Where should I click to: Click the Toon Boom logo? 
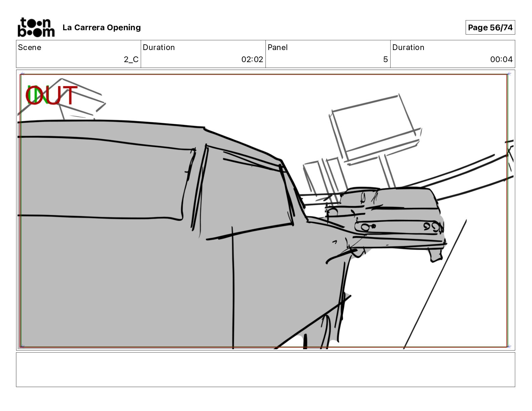coord(36,27)
